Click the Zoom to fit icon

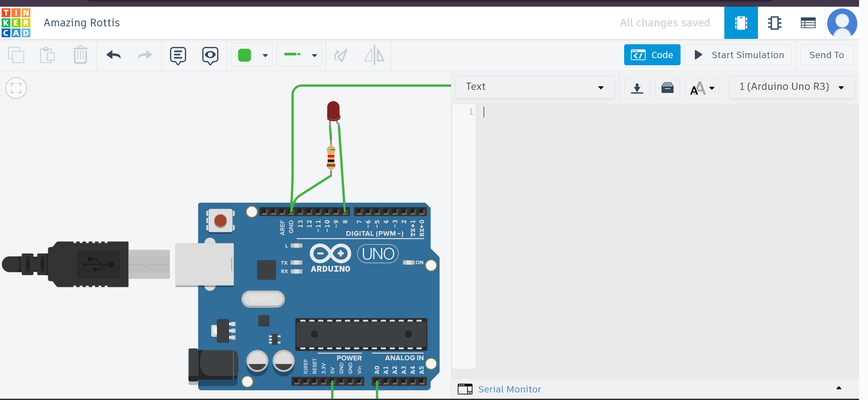point(16,88)
